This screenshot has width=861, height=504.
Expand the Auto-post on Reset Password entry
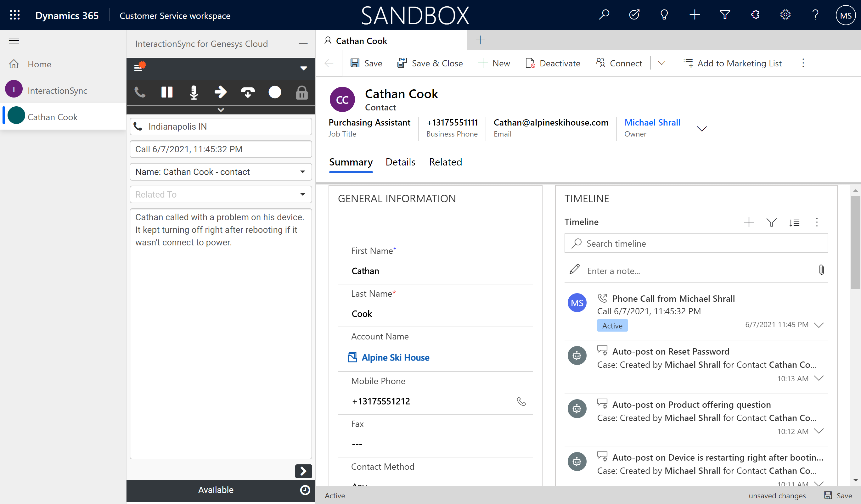pos(819,378)
